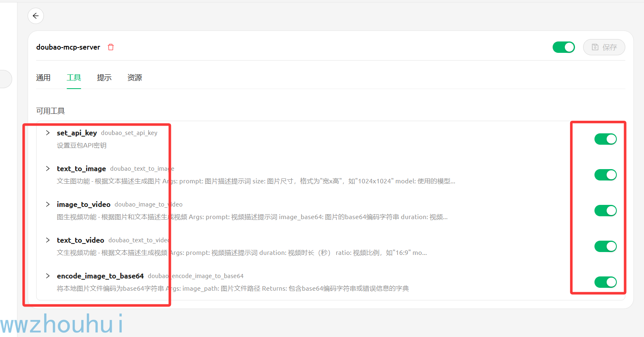Viewport: 644px width, 337px height.
Task: Open the 提示 tab
Action: click(x=104, y=78)
